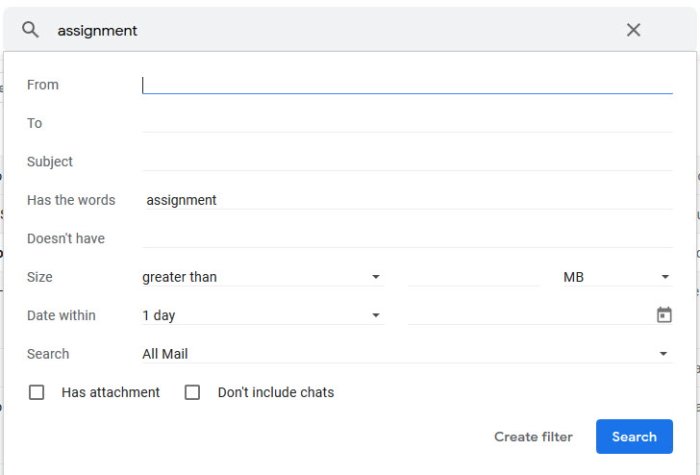Select the Subject input field
This screenshot has height=475, width=700.
[407, 162]
